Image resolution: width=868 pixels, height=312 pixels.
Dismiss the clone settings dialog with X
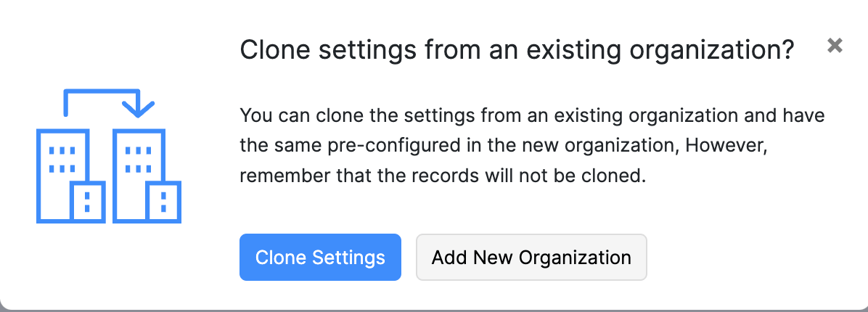point(835,46)
